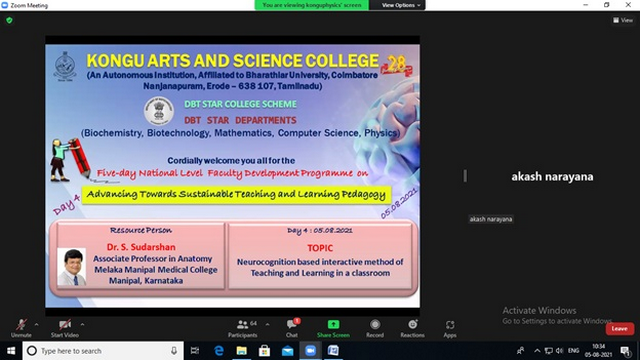Screen dimensions: 640x360
Task: Expand video options arrow next to Start Video
Action: click(82, 324)
